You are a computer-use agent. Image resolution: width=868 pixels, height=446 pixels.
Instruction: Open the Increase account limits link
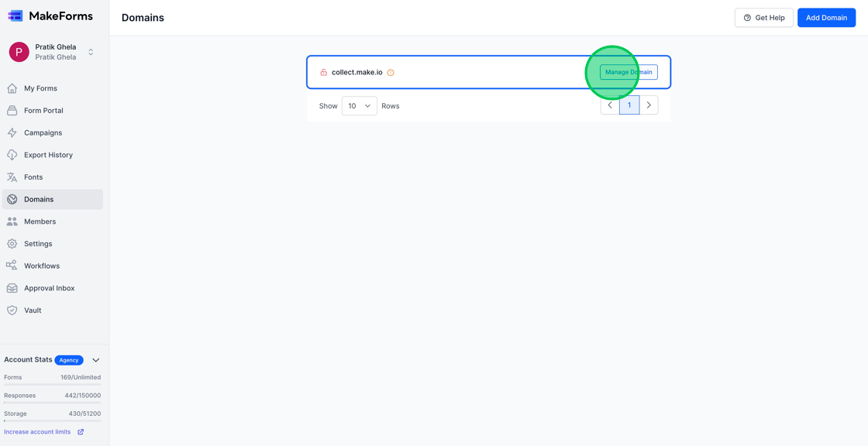click(x=36, y=431)
